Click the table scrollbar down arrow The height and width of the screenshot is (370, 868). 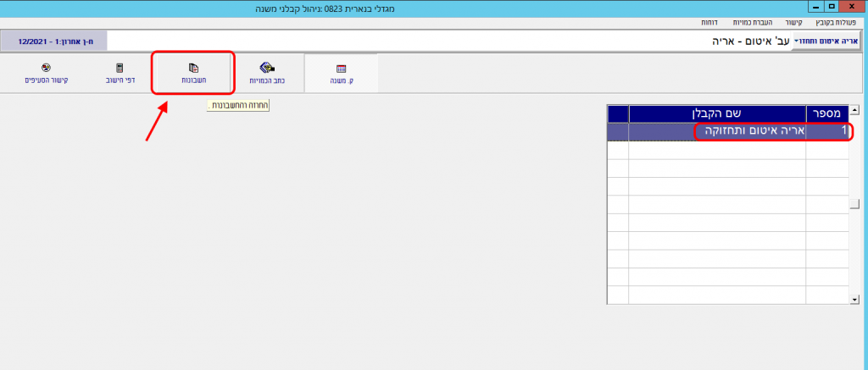(x=854, y=299)
